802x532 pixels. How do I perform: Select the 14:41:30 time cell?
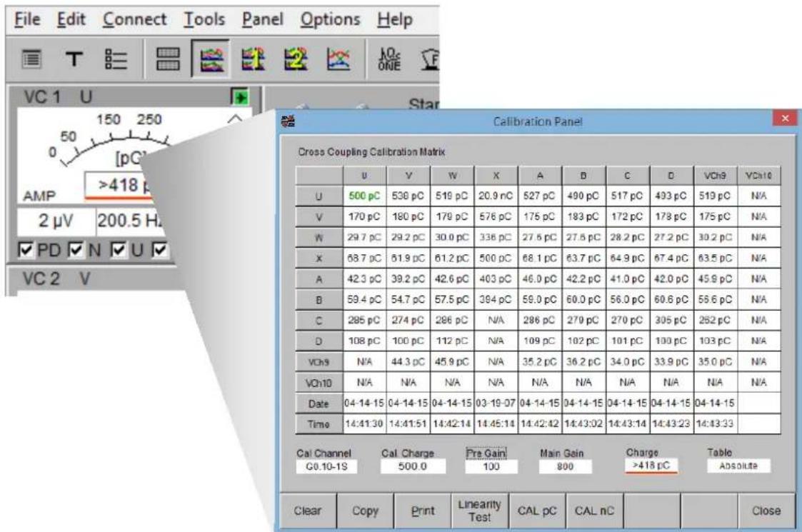[x=364, y=424]
